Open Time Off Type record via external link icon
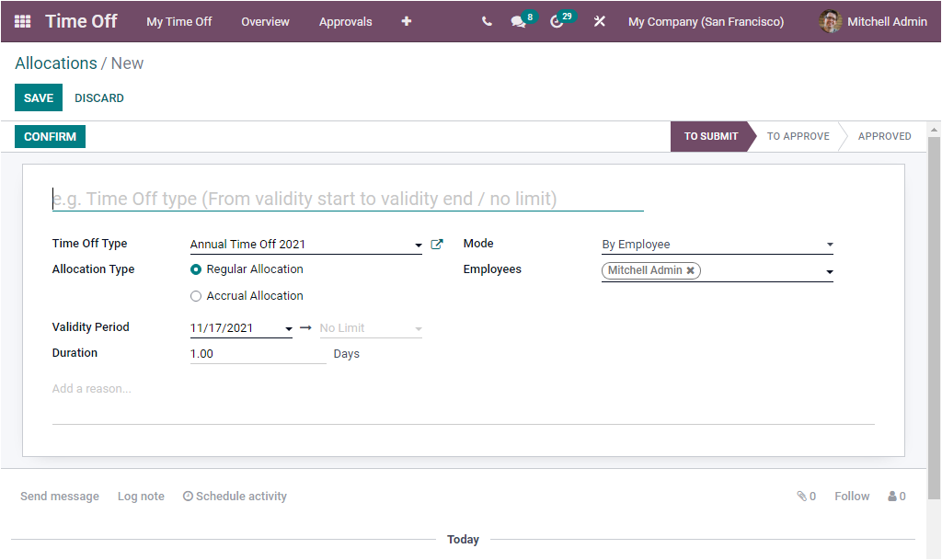Image resolution: width=942 pixels, height=560 pixels. (x=437, y=244)
